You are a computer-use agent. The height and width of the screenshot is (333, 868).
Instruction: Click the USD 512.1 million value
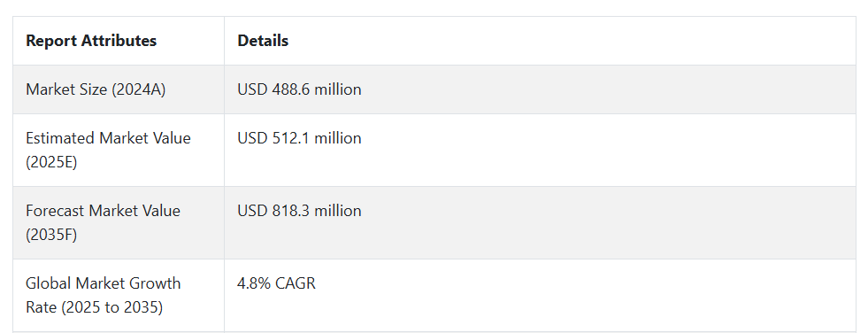coord(299,138)
